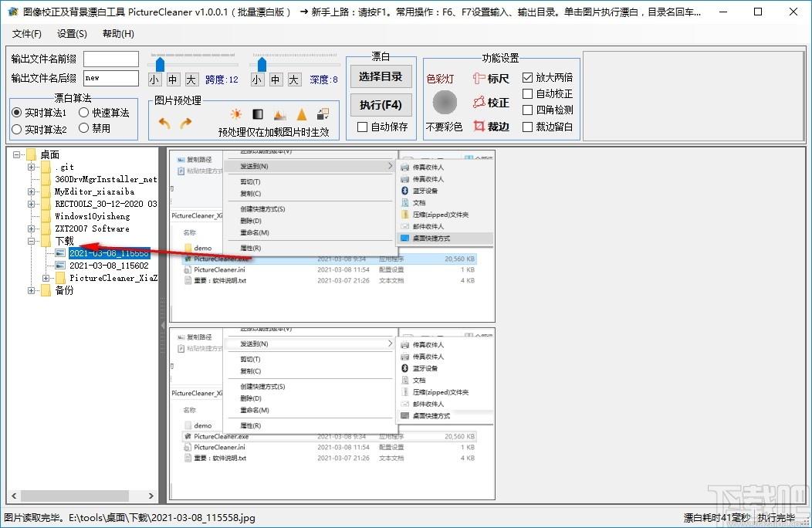Set 深度 to 大
The height and width of the screenshot is (528, 812).
(x=293, y=80)
